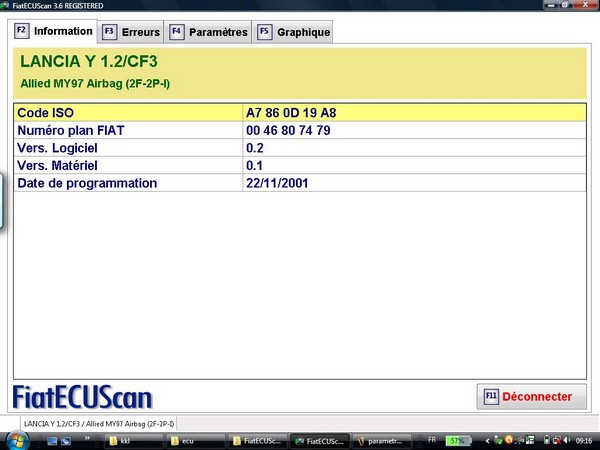Select the Vers. Logiciel label
The image size is (600, 450).
tap(57, 148)
